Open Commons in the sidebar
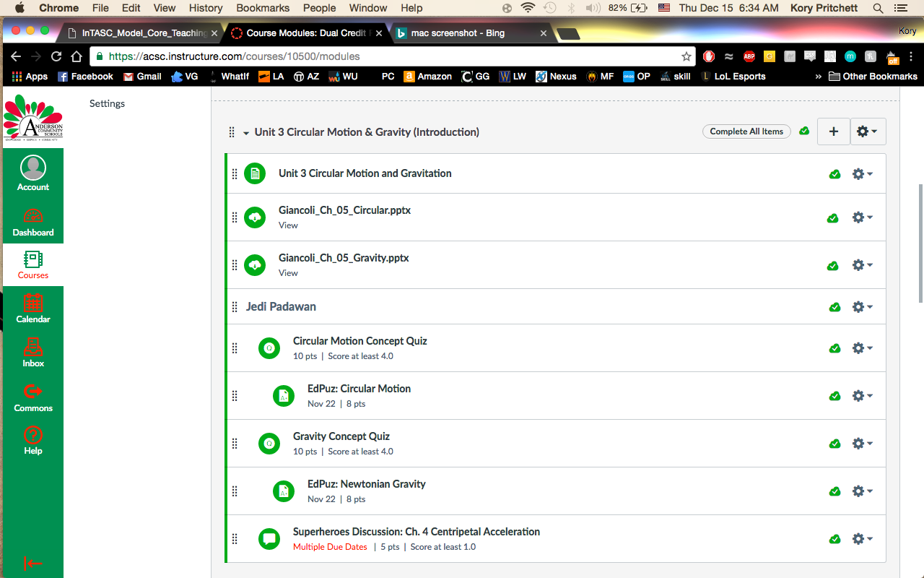 pos(33,397)
